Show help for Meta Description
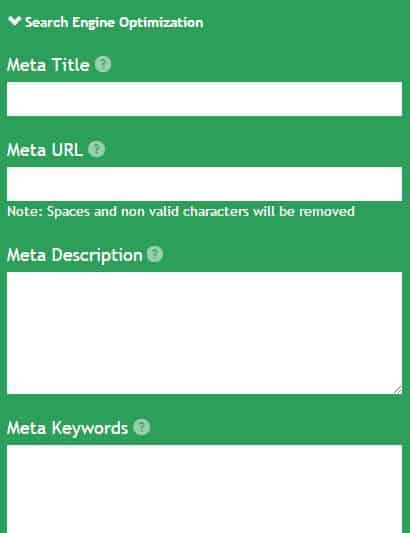Viewport: 410px width, 533px height. [155, 254]
